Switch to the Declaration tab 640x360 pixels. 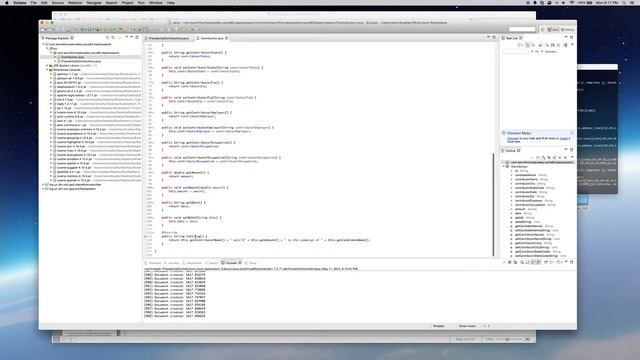point(192,263)
